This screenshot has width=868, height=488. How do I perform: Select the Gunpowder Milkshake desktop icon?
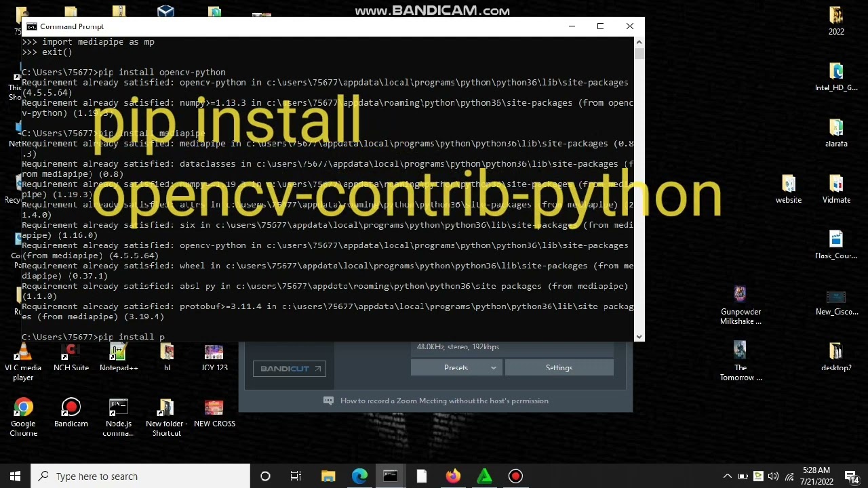[x=741, y=306]
